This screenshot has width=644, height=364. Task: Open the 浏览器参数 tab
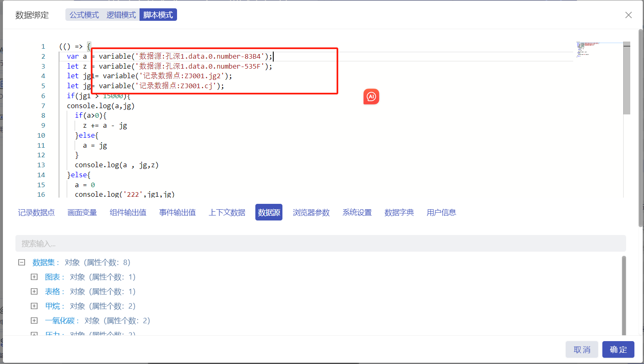pos(311,213)
